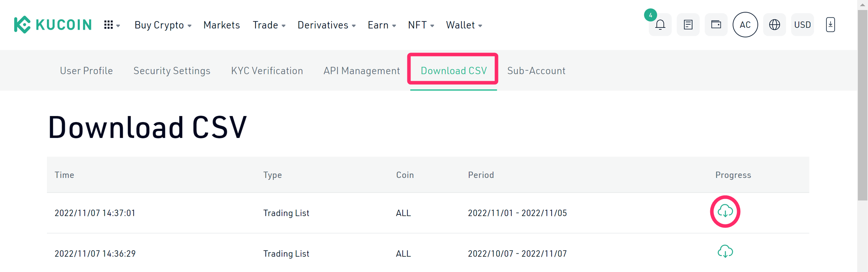868x272 pixels.
Task: Switch to the KYC Verification tab
Action: pos(267,71)
